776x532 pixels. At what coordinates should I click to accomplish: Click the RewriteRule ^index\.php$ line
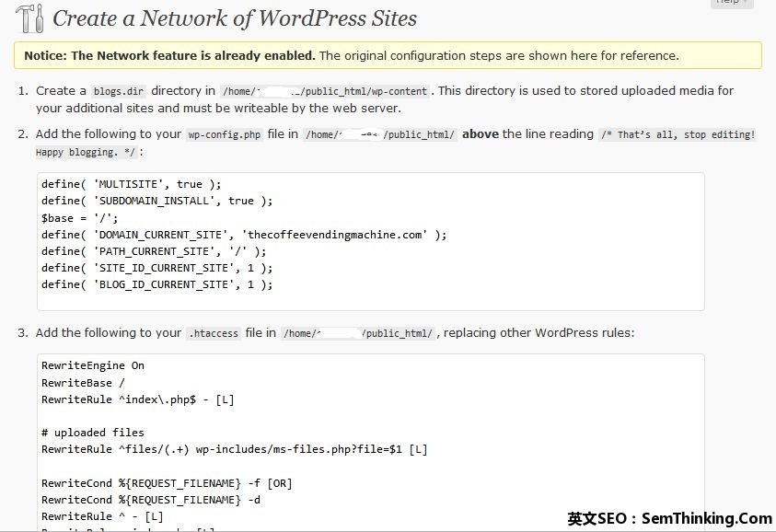[137, 399]
